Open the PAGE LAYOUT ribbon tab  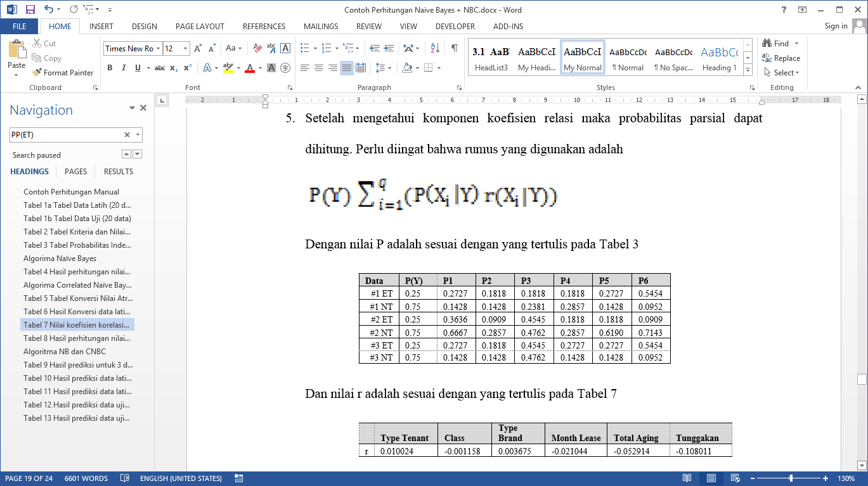point(200,27)
